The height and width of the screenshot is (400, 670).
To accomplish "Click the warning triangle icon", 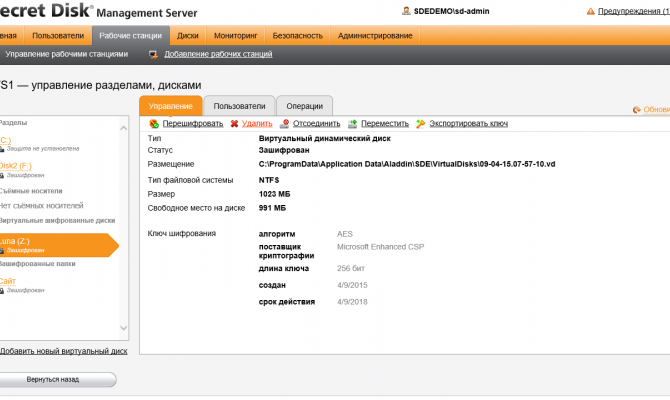I will 591,11.
